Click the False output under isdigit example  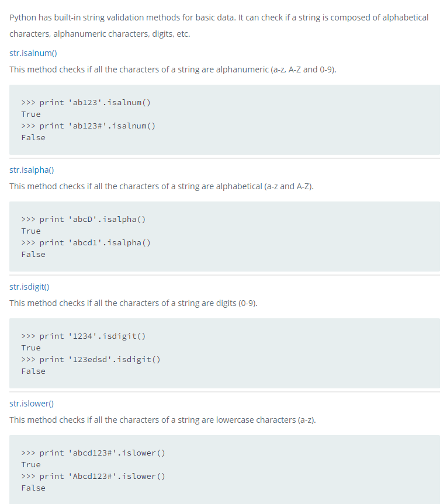(33, 371)
